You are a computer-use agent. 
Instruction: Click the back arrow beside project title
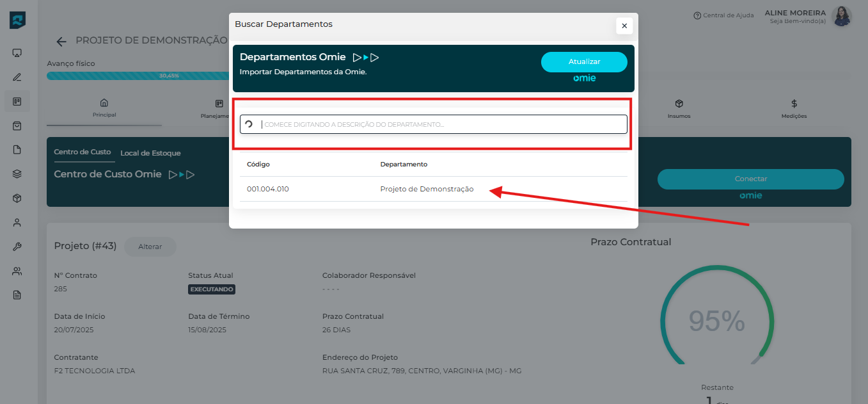[61, 42]
